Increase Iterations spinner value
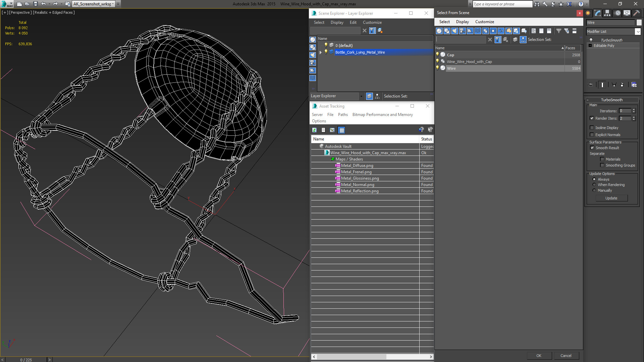 click(x=634, y=110)
